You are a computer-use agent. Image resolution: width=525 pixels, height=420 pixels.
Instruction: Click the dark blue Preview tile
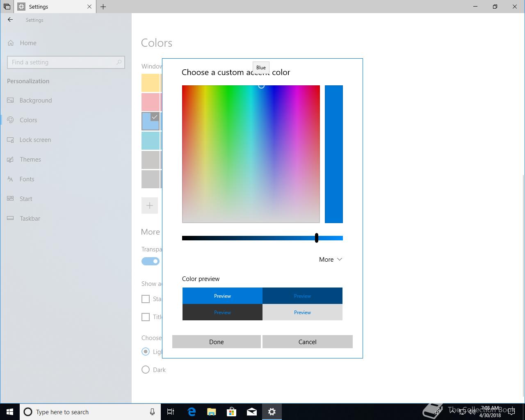tap(302, 296)
